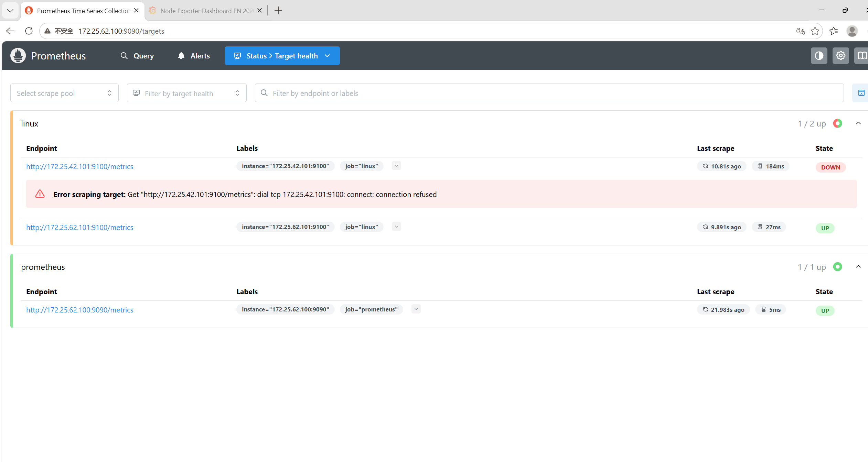868x462 pixels.
Task: Click the UP badge for 172.25.62.100:9090
Action: pyautogui.click(x=825, y=311)
